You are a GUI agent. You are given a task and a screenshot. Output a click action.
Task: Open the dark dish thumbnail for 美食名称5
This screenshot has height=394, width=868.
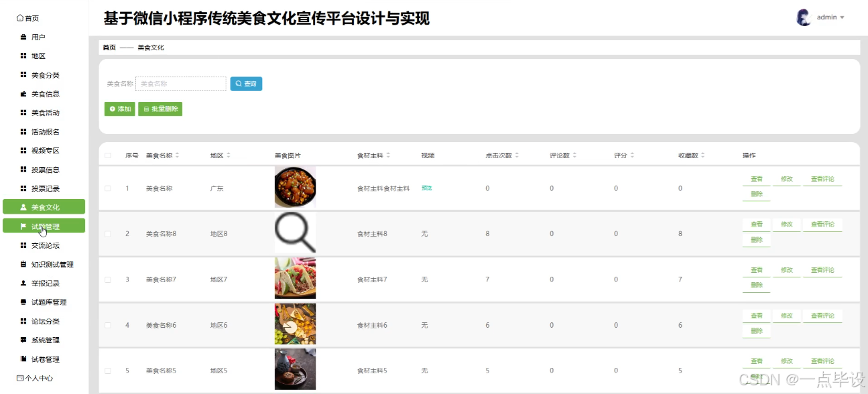[295, 369]
